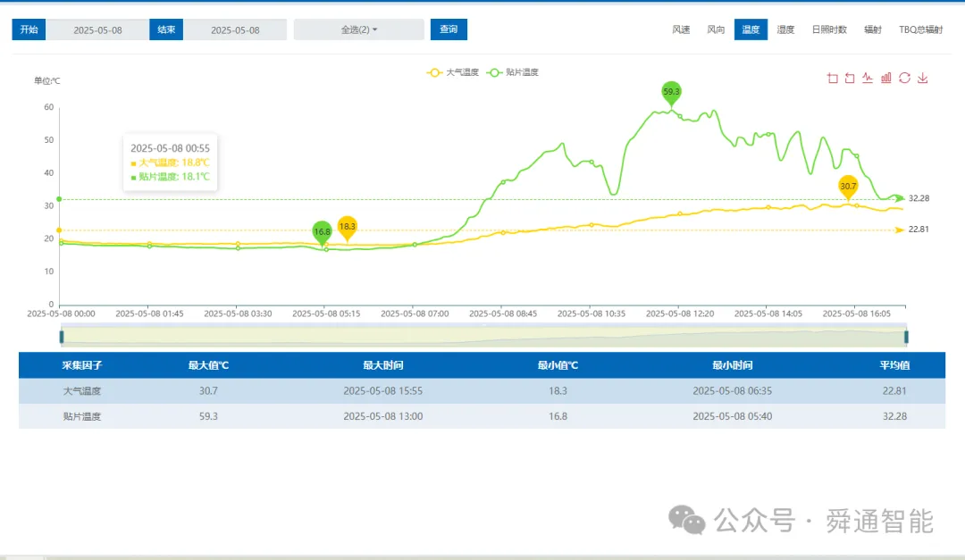Download chart as image icon

coord(922,79)
